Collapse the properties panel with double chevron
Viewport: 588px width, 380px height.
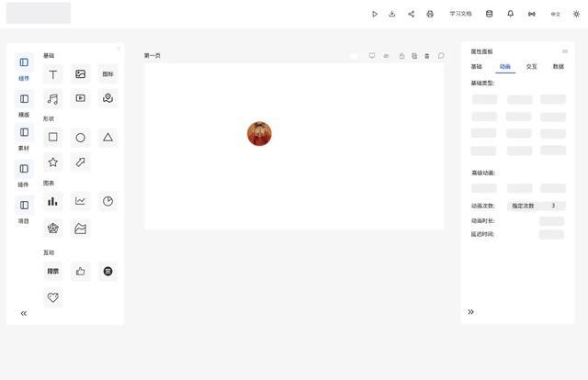470,312
